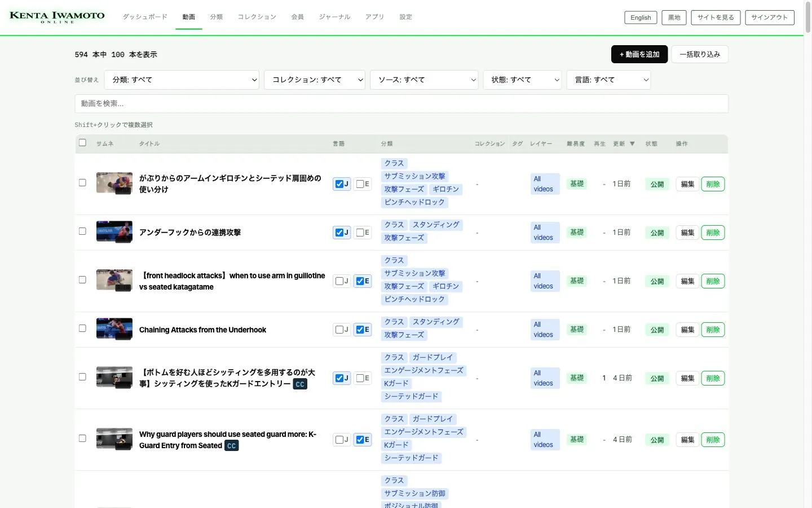Switch language with the English button
The image size is (812, 508).
[x=641, y=17]
